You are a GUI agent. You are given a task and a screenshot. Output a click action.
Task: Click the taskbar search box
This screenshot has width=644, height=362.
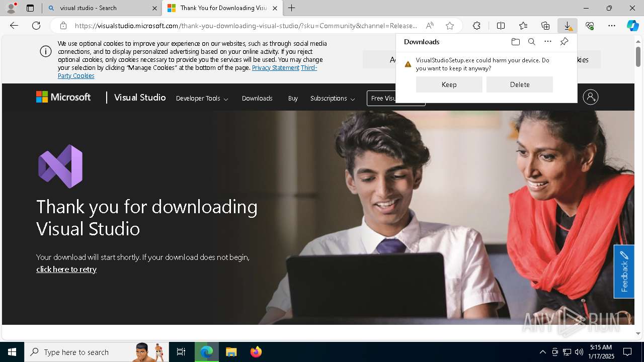97,352
